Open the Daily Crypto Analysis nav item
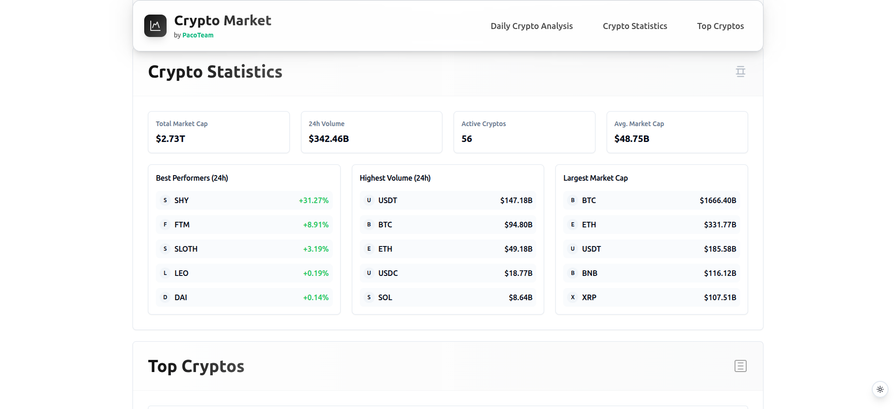 click(531, 26)
